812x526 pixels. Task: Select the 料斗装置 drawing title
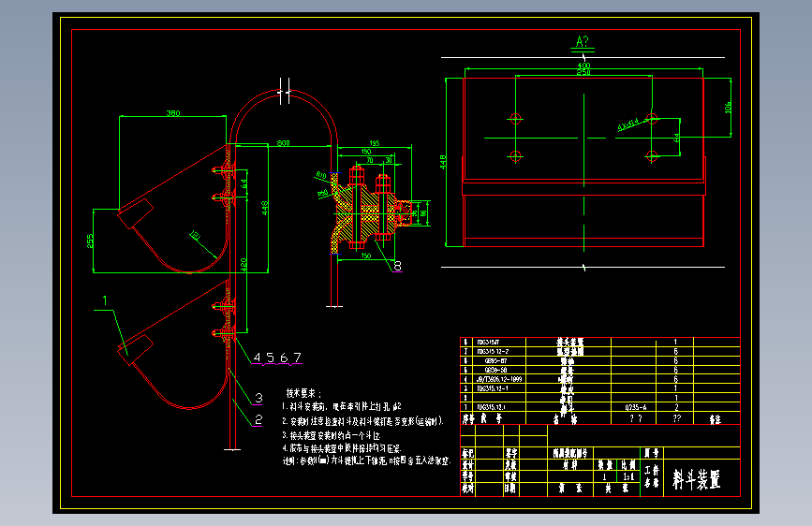tap(696, 479)
